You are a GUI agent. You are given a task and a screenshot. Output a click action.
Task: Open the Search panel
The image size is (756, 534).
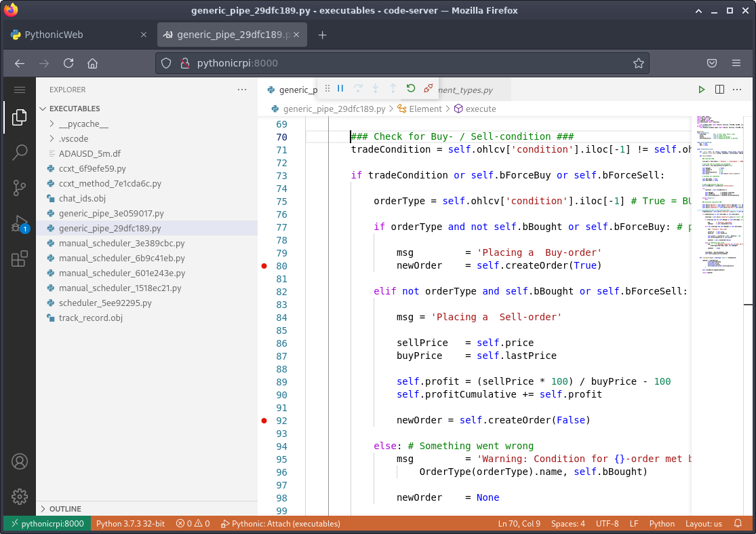(x=19, y=152)
